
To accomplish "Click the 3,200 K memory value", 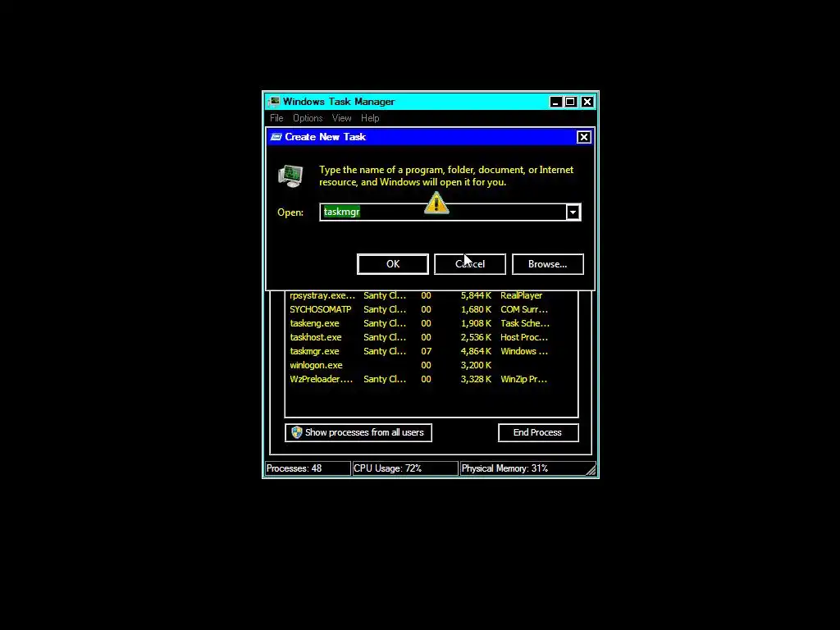I will pos(476,365).
